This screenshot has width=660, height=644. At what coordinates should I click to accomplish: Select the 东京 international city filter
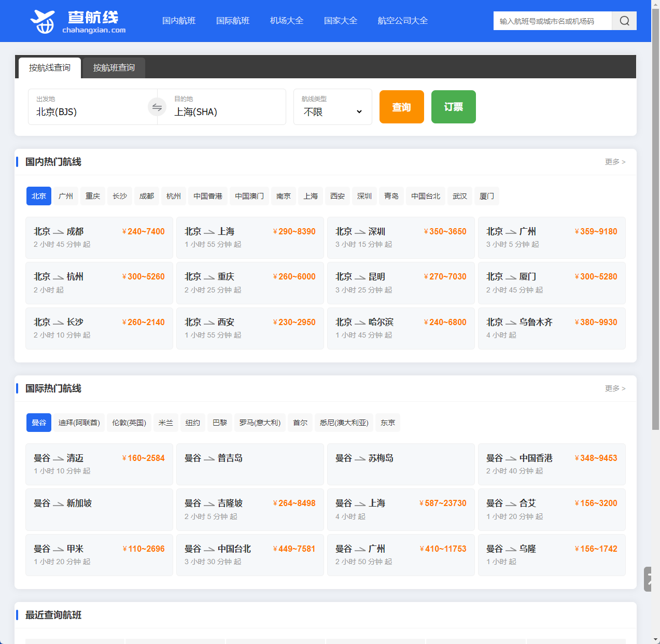coord(388,423)
